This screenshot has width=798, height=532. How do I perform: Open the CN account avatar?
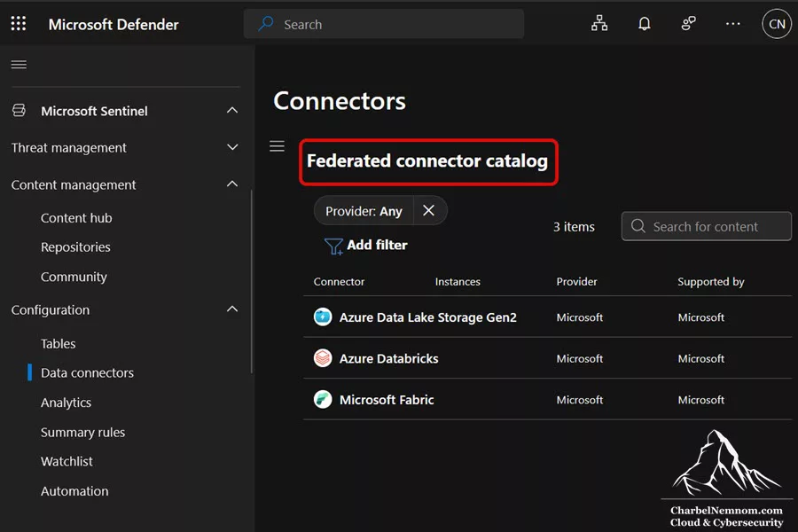(776, 23)
